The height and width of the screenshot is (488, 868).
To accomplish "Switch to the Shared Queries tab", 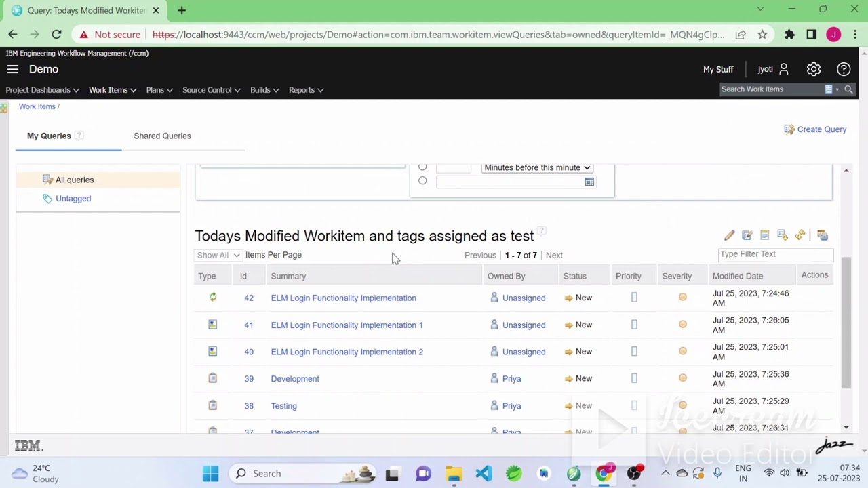I will click(162, 136).
